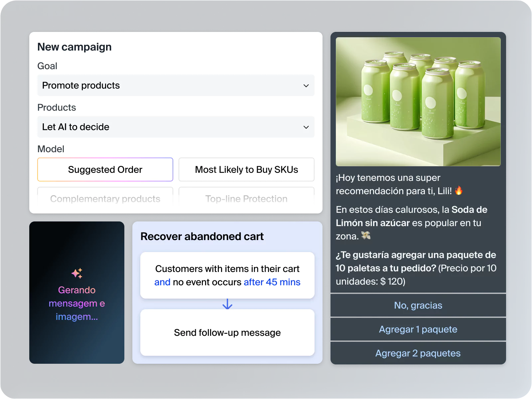The height and width of the screenshot is (399, 532).
Task: Open the Send follow-up message step
Action: click(227, 332)
